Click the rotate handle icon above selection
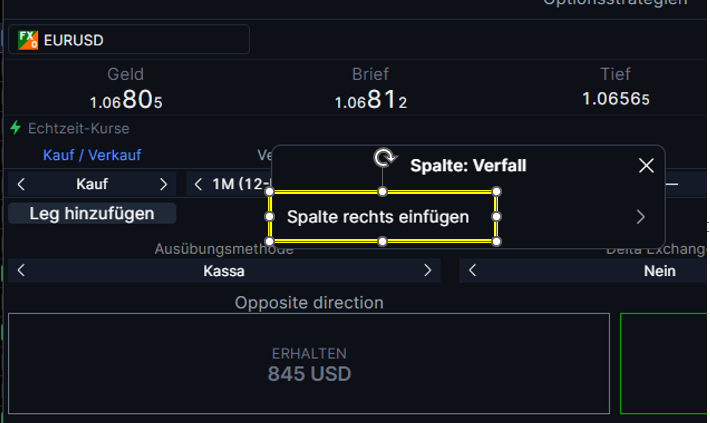 tap(385, 158)
